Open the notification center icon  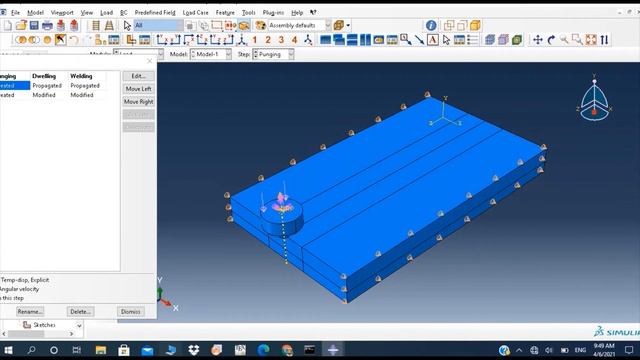pos(629,350)
